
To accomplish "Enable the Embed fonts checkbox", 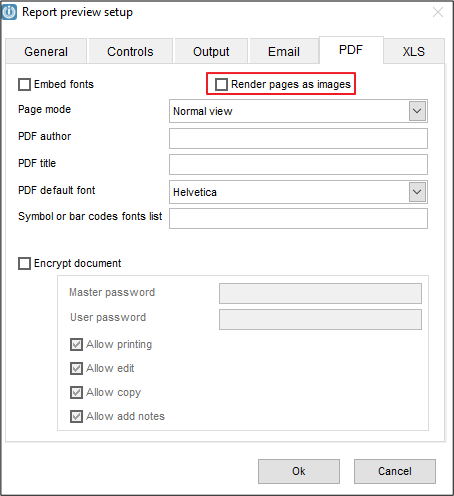I will tap(24, 84).
